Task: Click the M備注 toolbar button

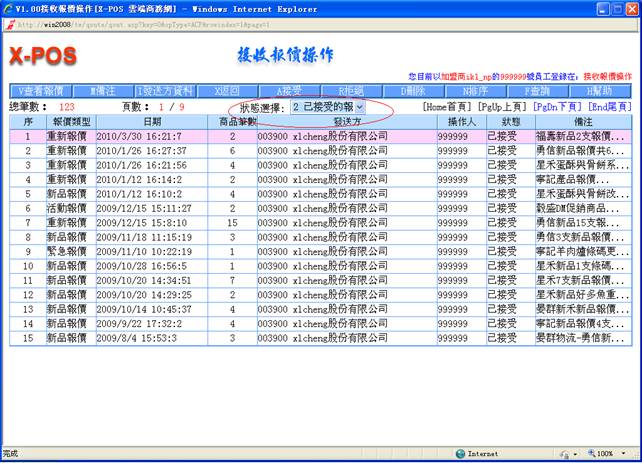Action: [104, 90]
